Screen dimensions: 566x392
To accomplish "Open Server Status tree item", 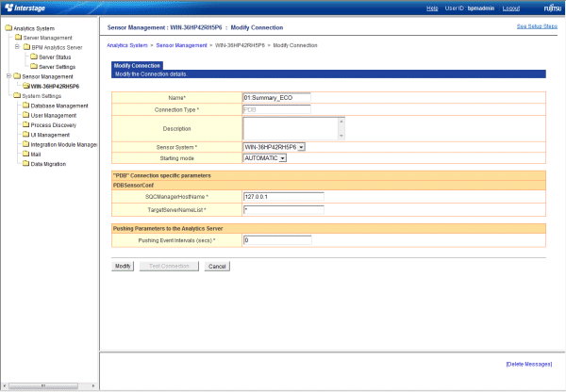I will (55, 57).
